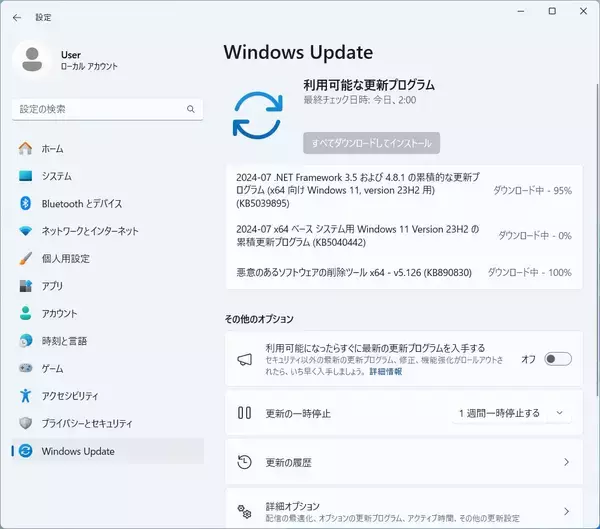Click the User profile avatar
Screen dimensions: 600x529
[x=32, y=60]
